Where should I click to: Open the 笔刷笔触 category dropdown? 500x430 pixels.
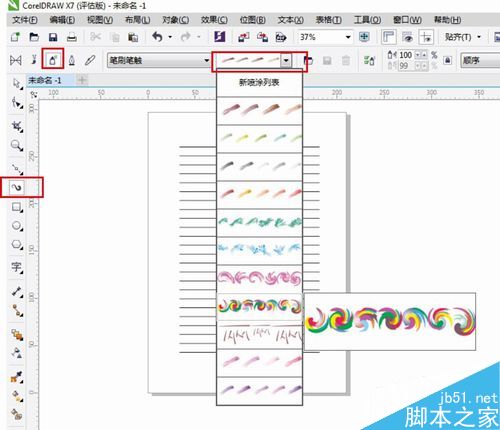click(207, 60)
